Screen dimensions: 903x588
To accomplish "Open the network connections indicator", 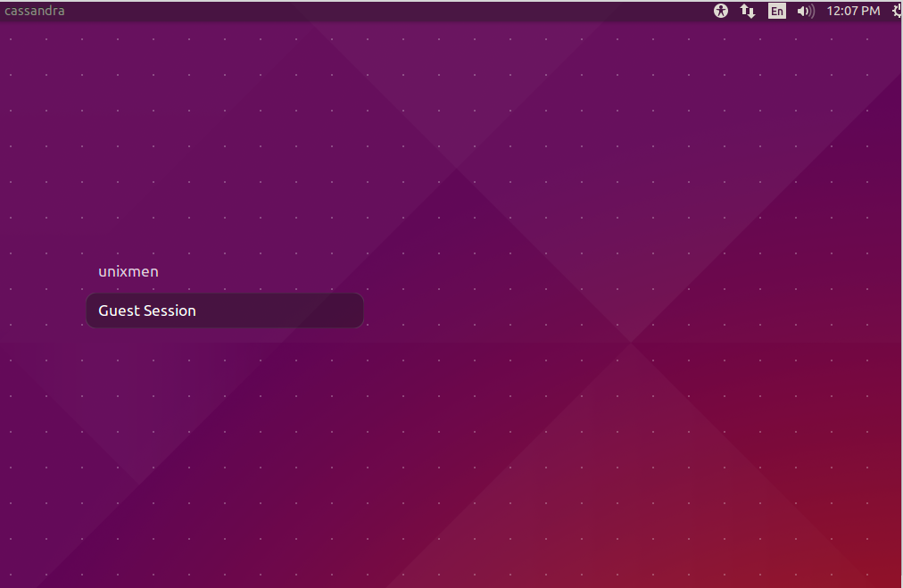I will [748, 11].
